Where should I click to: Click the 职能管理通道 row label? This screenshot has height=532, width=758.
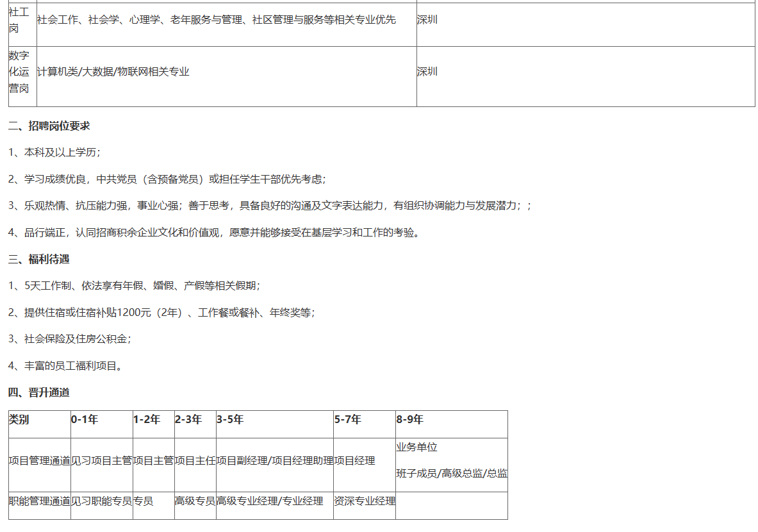coord(40,501)
